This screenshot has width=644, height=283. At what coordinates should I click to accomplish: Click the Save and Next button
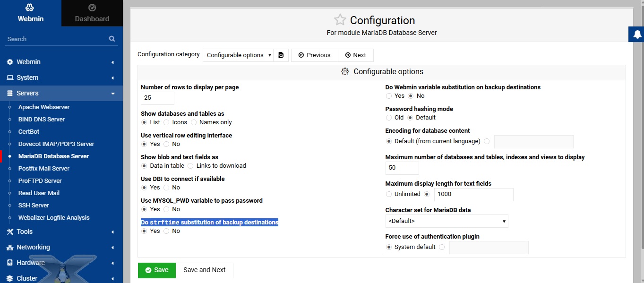tap(205, 270)
